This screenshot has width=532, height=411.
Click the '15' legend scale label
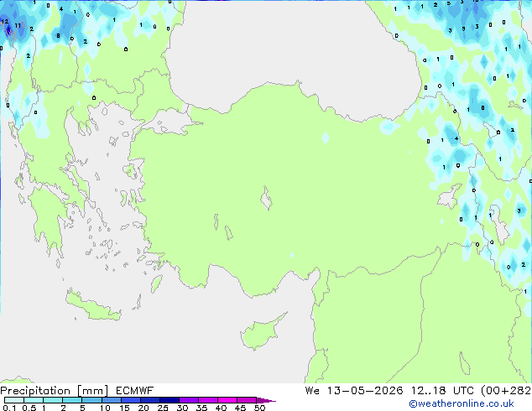pyautogui.click(x=124, y=408)
